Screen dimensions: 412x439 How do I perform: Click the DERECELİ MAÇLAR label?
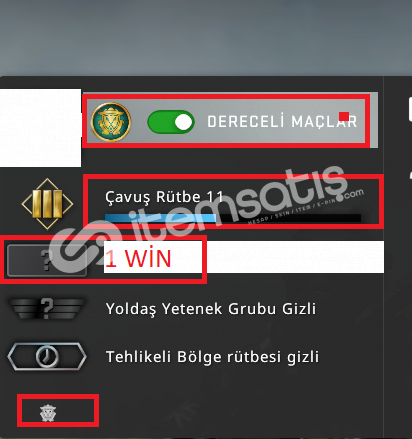click(282, 122)
